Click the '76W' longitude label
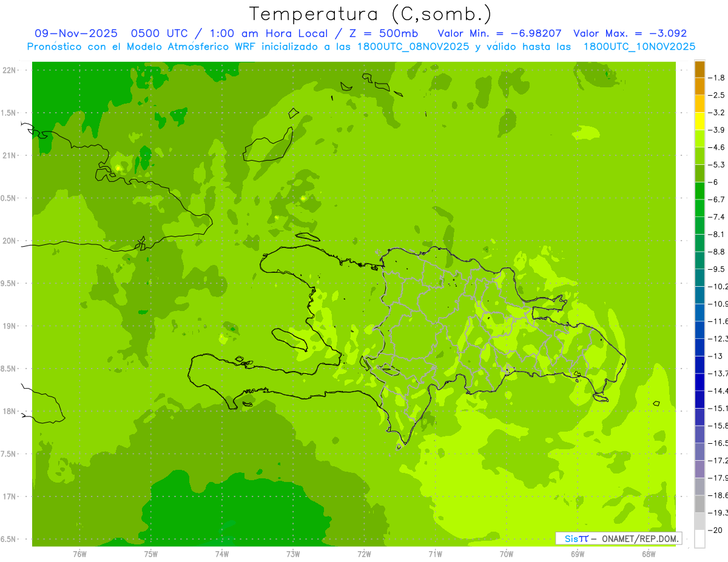 (79, 554)
